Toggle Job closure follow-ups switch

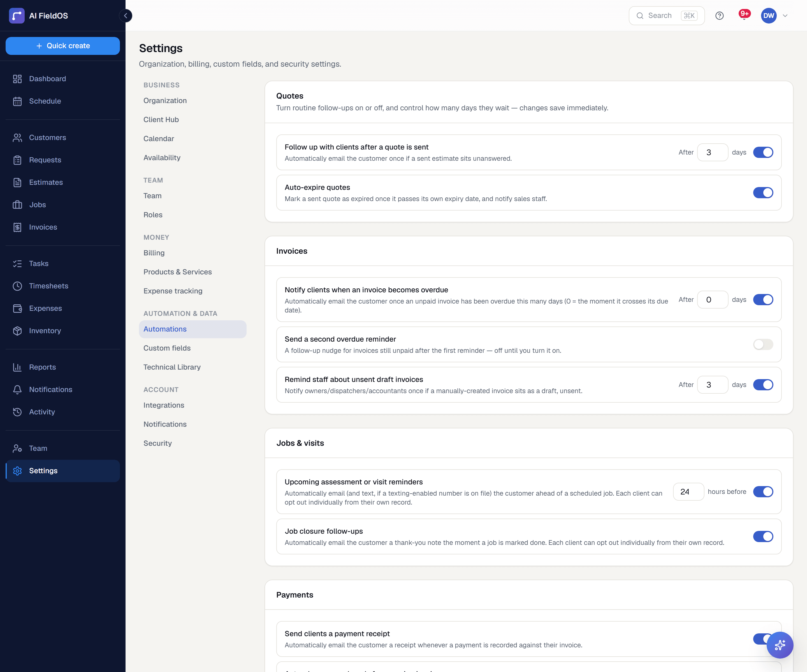click(763, 536)
